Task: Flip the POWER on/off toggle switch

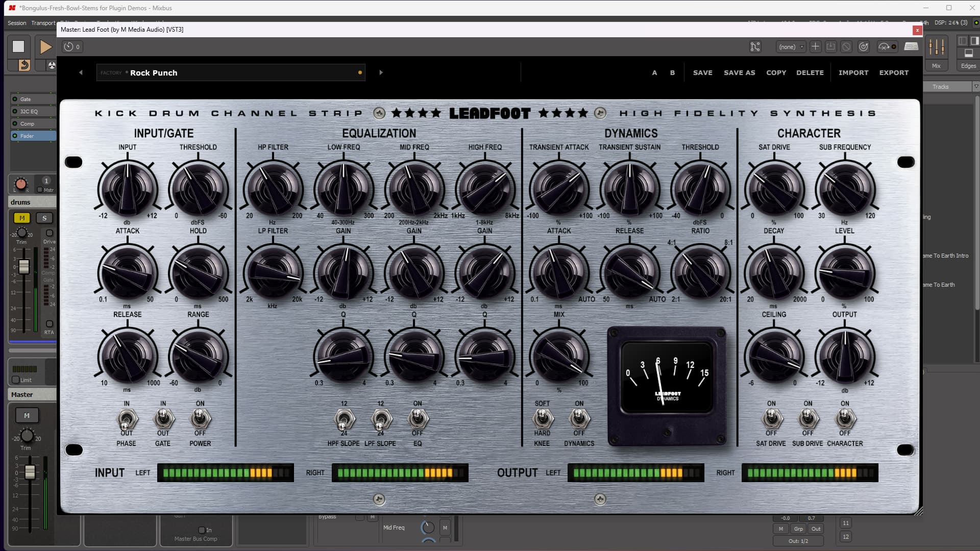Action: (x=200, y=419)
